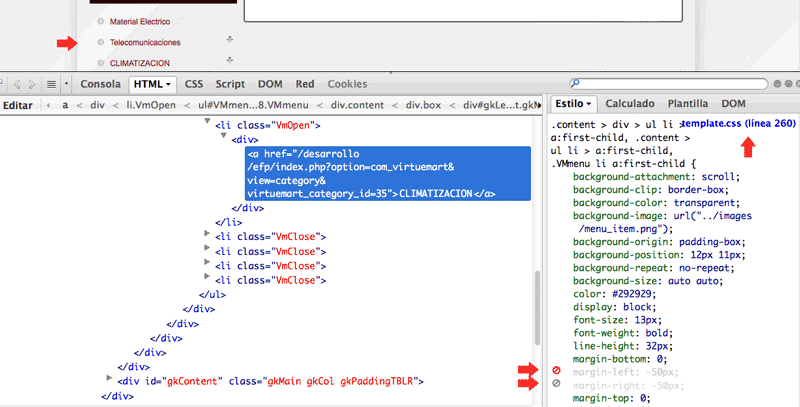Expand the first li class VmClose node
800x407 pixels.
tap(207, 233)
